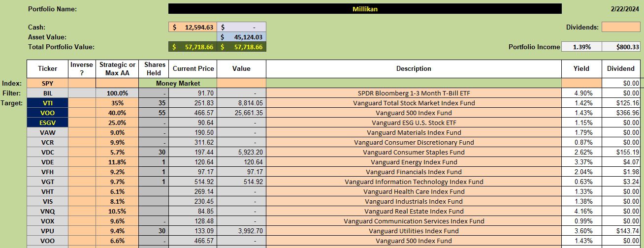The image size is (644, 248).
Task: Click SPDR Bloomberg 1-3 Month T-Bill ETF description
Action: [414, 93]
